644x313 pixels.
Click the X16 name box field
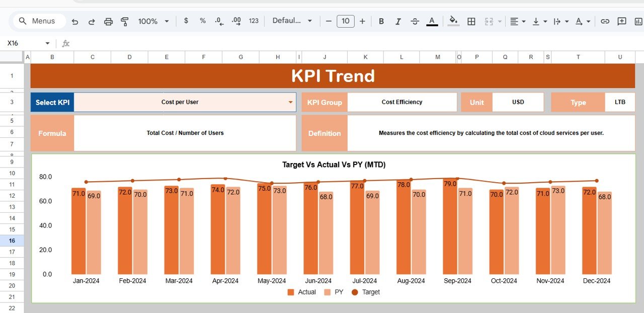(24, 43)
